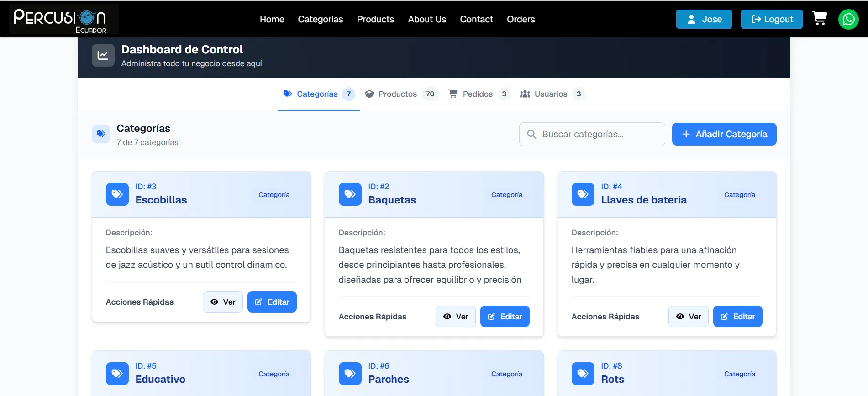Open the WhatsApp chat icon
The height and width of the screenshot is (396, 868).
click(848, 19)
